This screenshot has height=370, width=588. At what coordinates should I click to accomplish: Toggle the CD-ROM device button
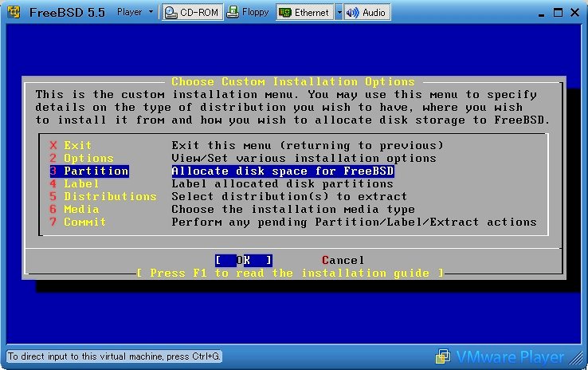coord(191,13)
